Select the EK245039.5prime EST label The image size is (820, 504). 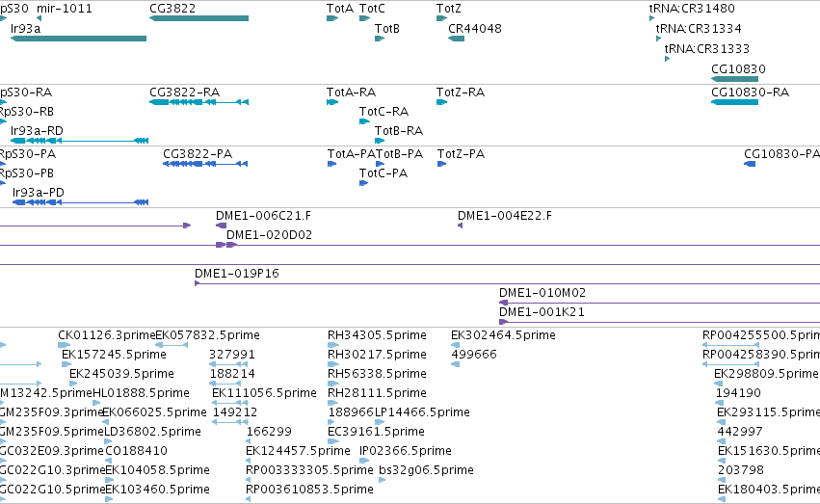click(121, 373)
